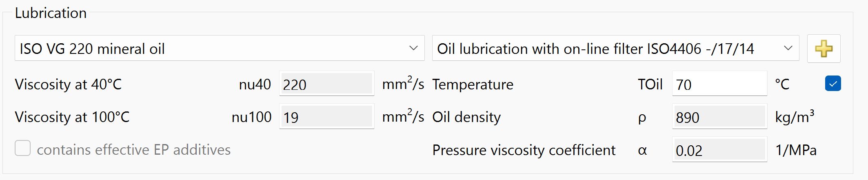Click the chevron arrow beside ISO4406 -/17/14
The width and height of the screenshot is (868, 180).
(x=788, y=49)
